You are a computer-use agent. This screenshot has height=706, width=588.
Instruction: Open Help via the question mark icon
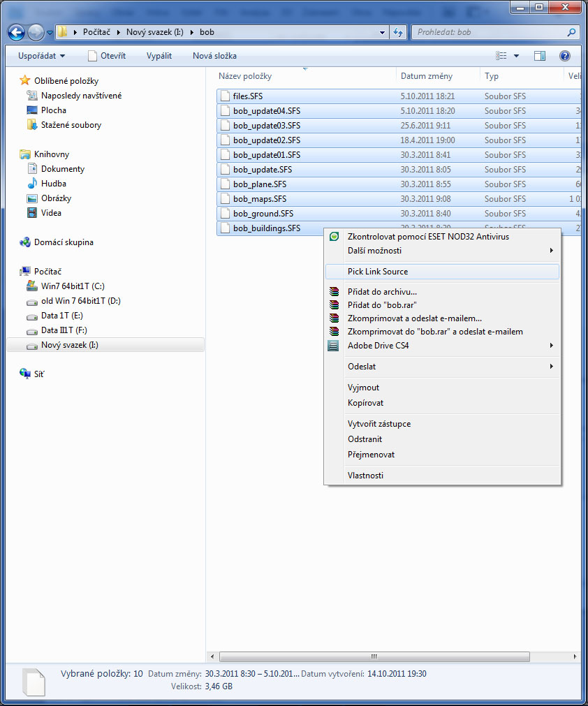(564, 56)
